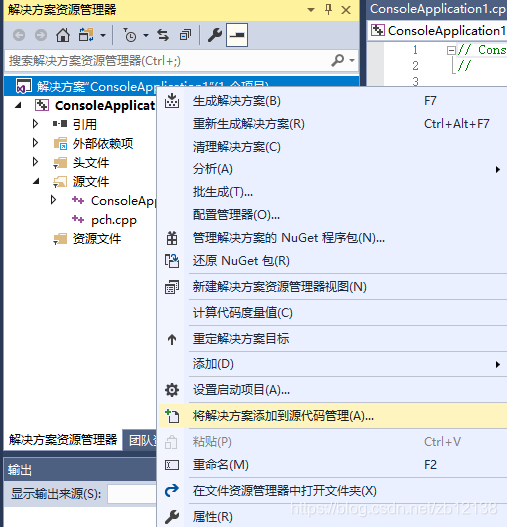This screenshot has width=507, height=527.
Task: Click the retarget up-arrow icon
Action: 172,339
